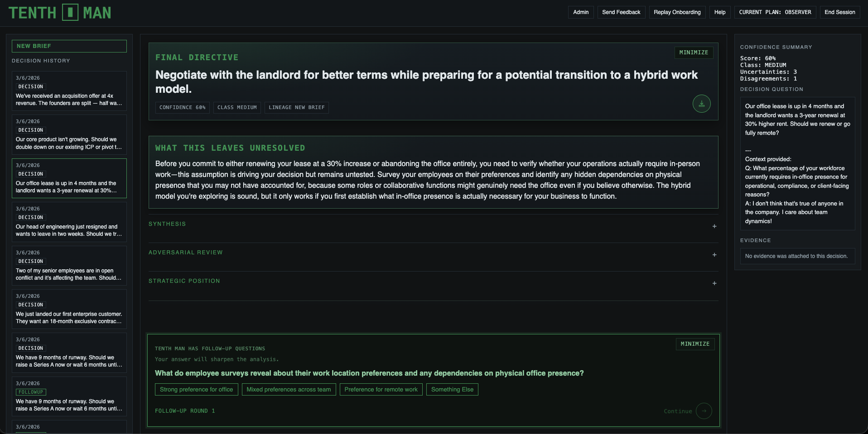This screenshot has height=434, width=868.
Task: Select "Preference for remote work" option
Action: click(x=381, y=389)
